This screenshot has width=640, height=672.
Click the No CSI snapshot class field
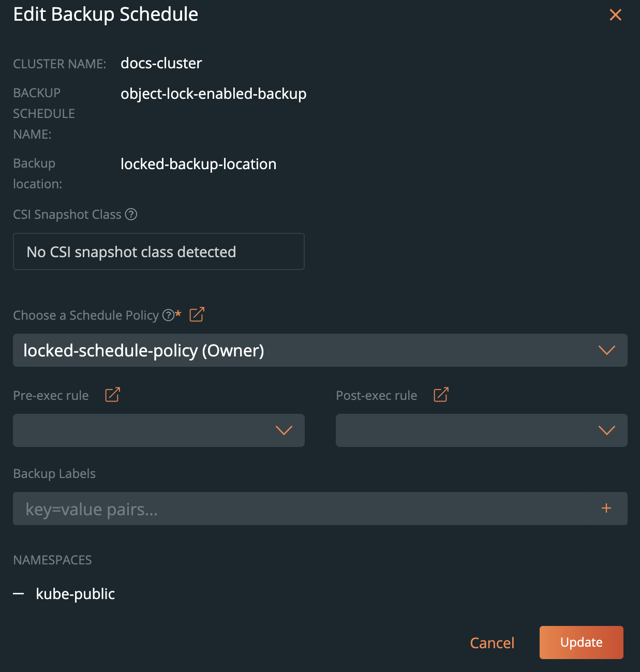point(158,252)
